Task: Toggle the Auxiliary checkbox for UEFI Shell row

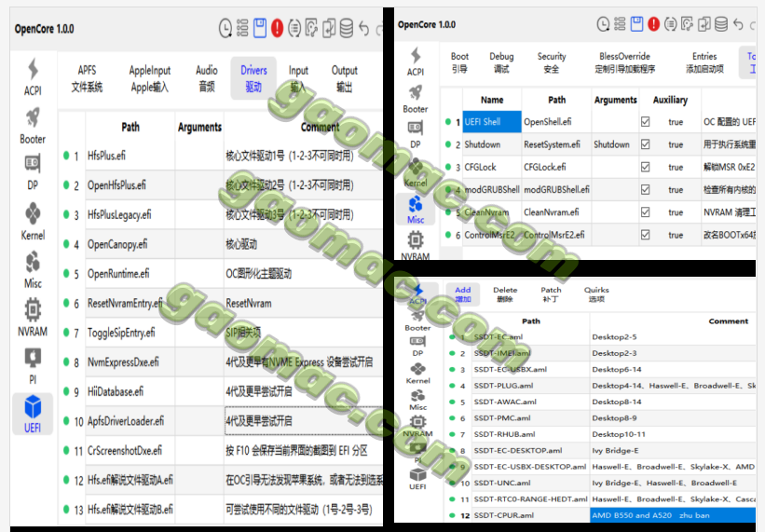Action: pyautogui.click(x=646, y=122)
